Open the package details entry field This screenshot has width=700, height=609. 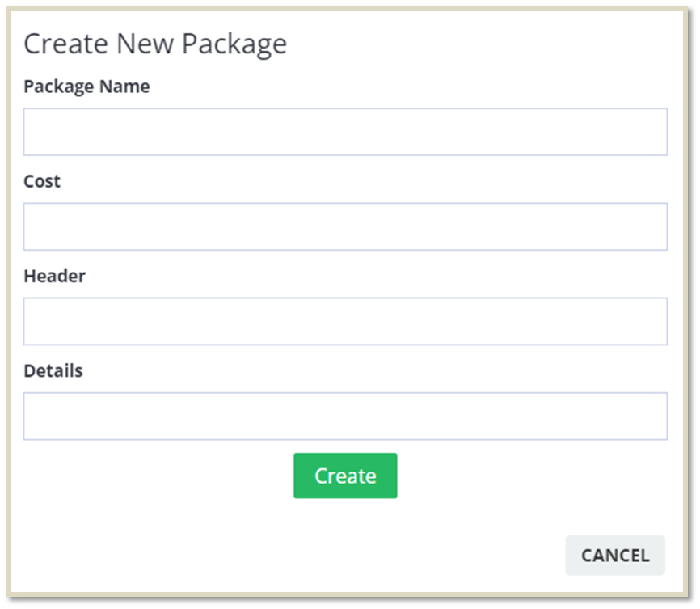(x=345, y=416)
